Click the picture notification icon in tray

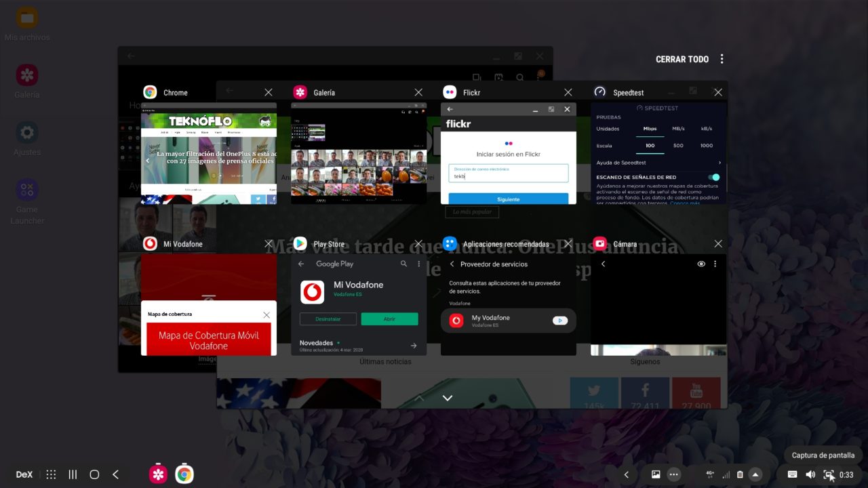656,474
